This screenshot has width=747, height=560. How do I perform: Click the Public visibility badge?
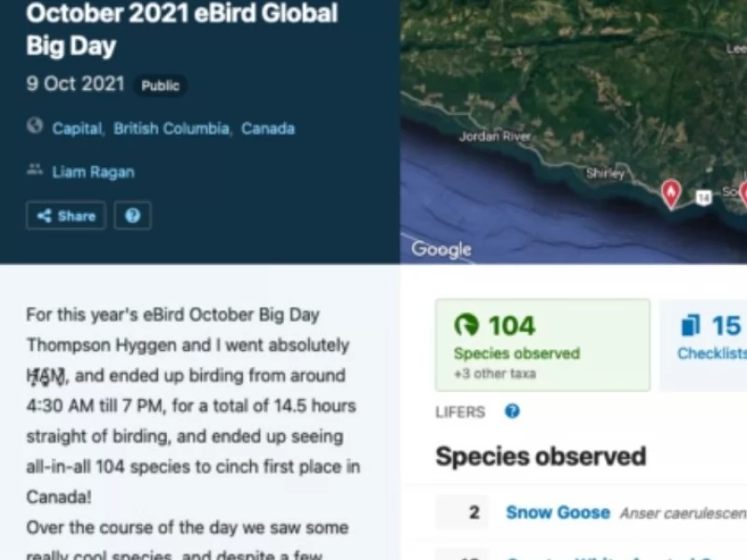pyautogui.click(x=160, y=86)
